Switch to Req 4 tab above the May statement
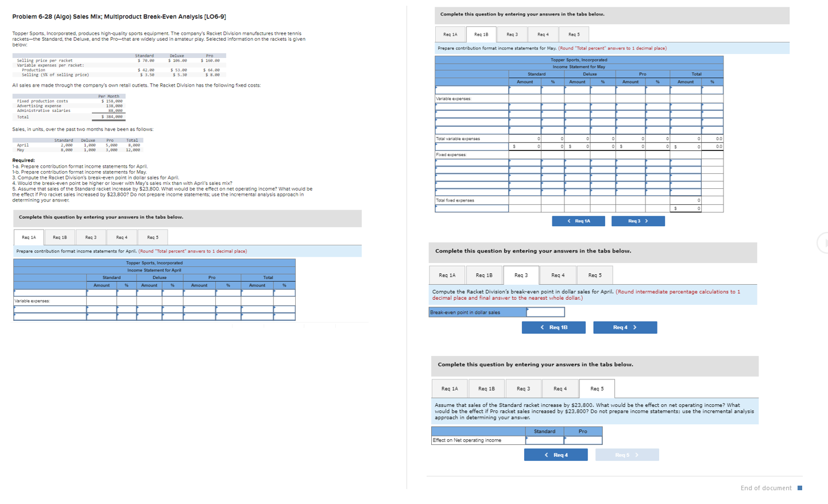828x504 pixels. click(x=543, y=34)
